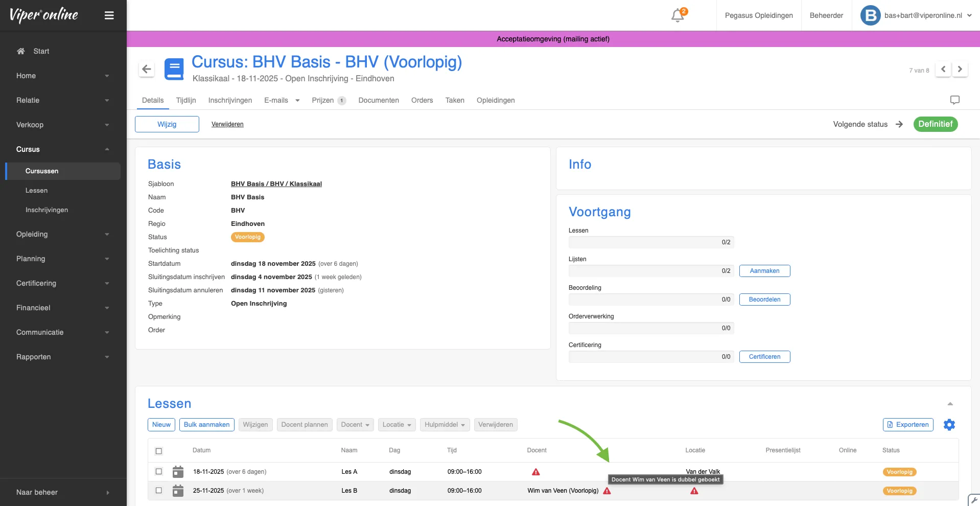
Task: Open user account dropdown bas+bart@viperonline.nl
Action: pyautogui.click(x=917, y=15)
